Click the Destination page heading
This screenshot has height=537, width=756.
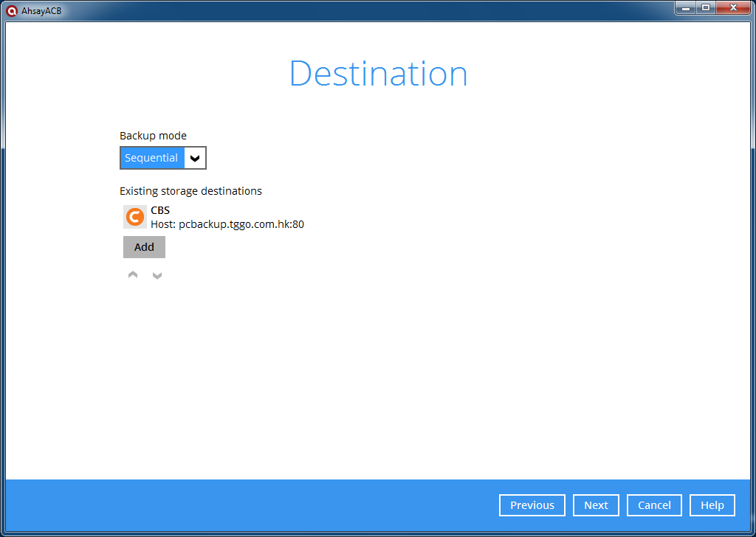point(378,74)
